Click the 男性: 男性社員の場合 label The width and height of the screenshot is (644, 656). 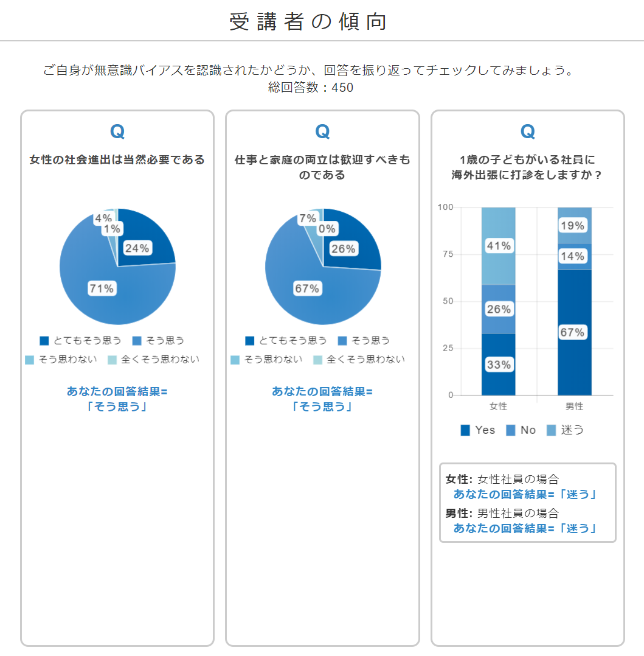(x=502, y=514)
